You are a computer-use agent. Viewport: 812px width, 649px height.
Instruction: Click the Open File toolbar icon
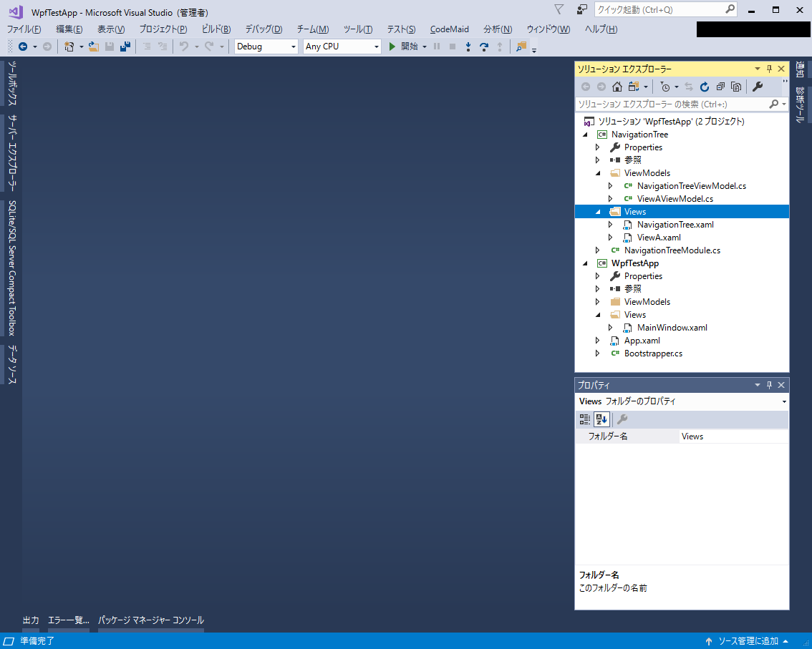click(94, 47)
